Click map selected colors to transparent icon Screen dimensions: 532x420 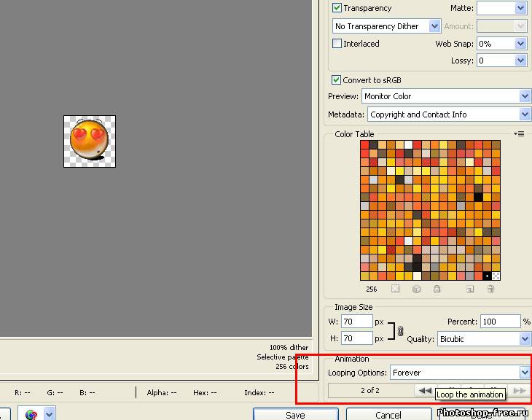(396, 289)
